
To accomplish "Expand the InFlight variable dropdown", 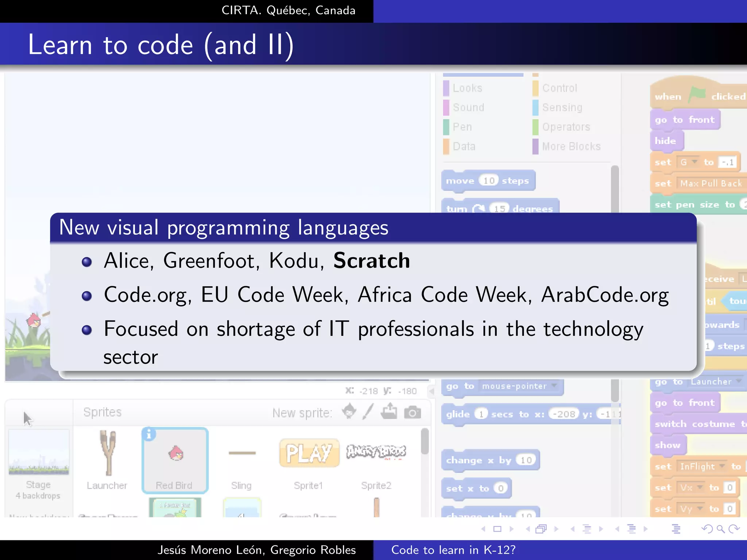I will pos(722,466).
